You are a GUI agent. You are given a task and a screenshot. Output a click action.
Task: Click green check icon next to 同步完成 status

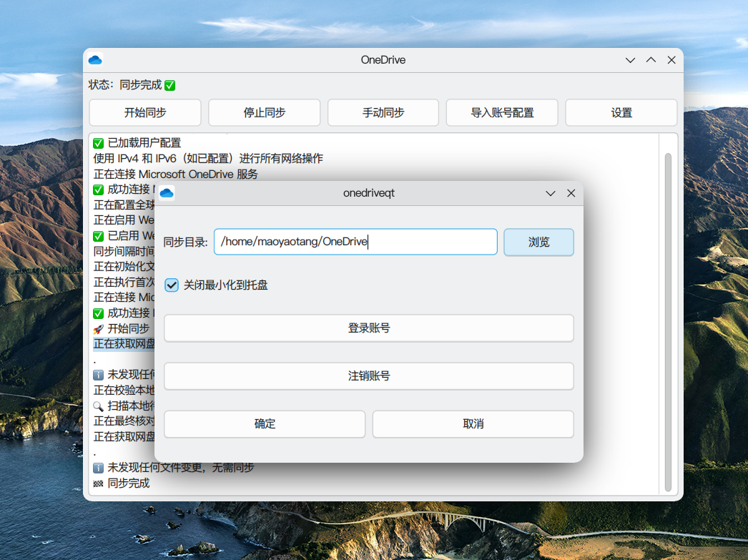pyautogui.click(x=169, y=85)
